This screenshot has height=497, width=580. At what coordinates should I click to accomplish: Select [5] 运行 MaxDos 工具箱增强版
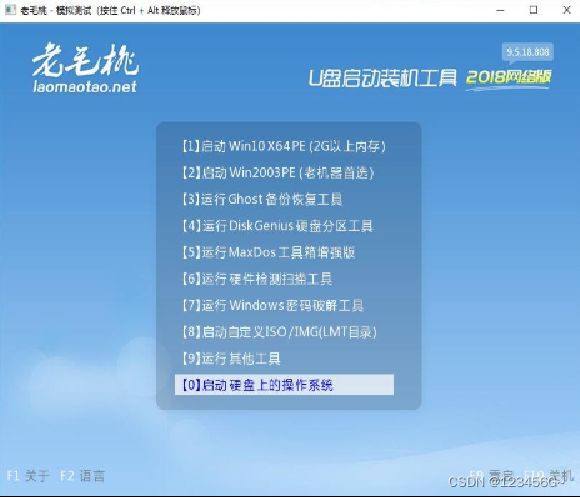tap(269, 253)
